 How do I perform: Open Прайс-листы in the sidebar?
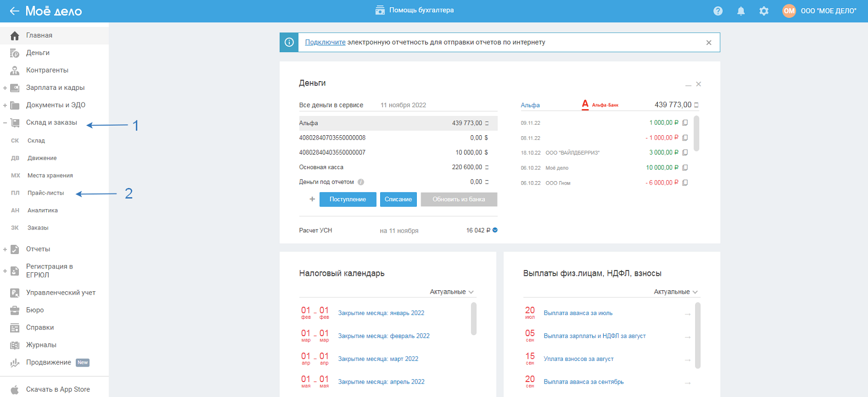[45, 193]
